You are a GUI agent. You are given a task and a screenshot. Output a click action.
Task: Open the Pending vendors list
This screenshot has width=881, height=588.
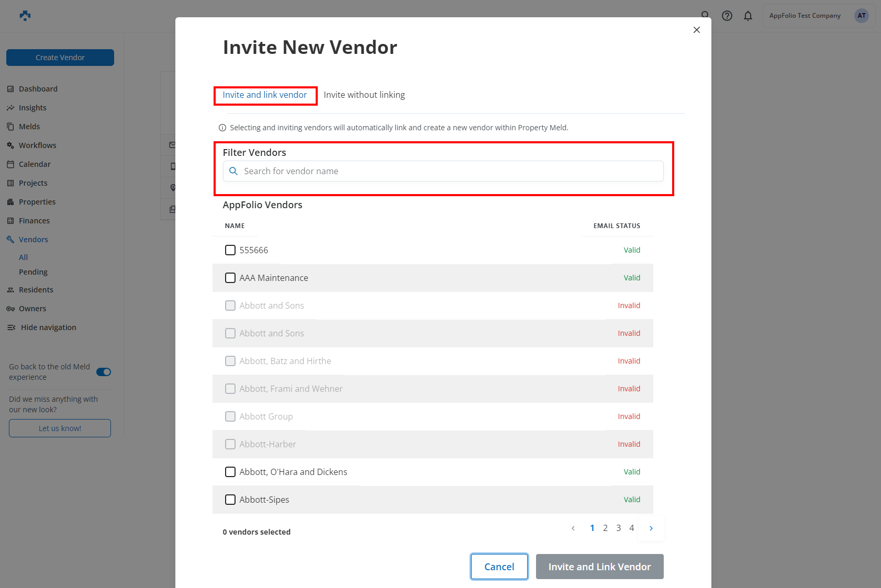click(x=33, y=272)
